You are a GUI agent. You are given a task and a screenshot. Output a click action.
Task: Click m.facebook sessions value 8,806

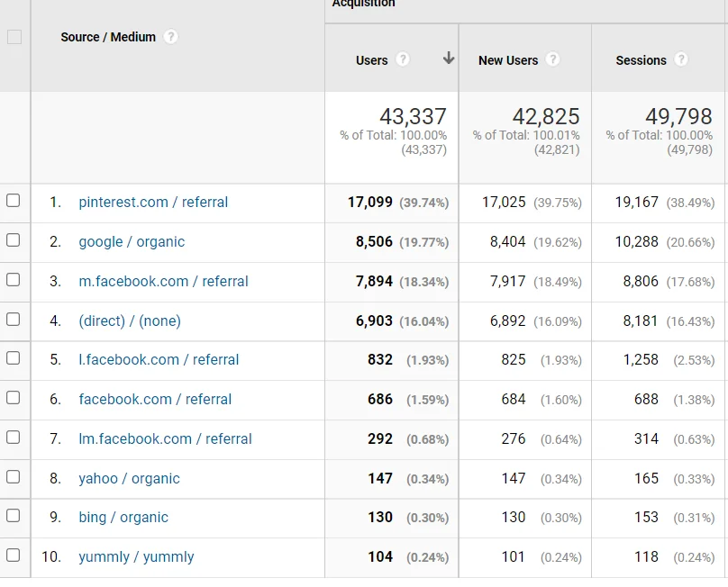641,281
